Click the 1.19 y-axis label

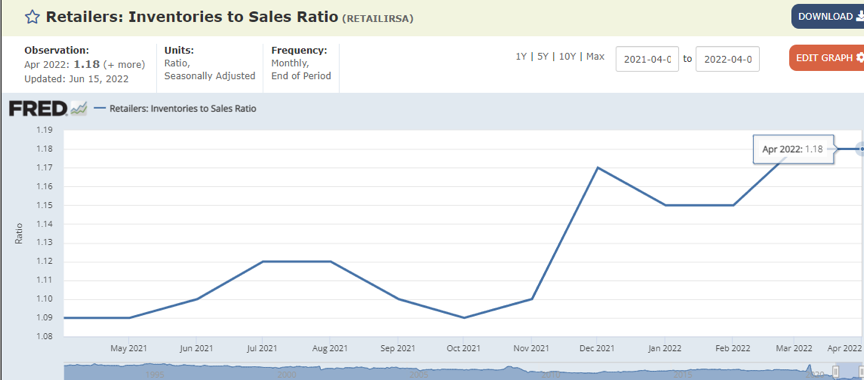tap(44, 131)
